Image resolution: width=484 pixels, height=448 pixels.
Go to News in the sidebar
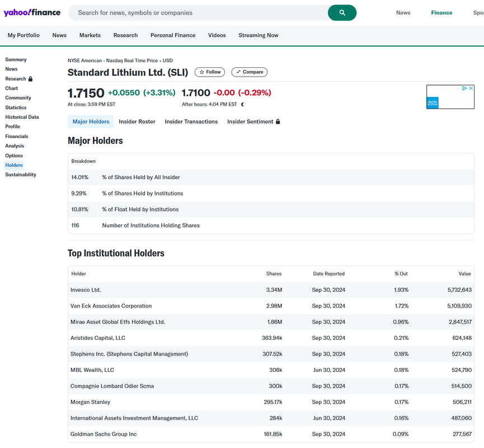(11, 69)
